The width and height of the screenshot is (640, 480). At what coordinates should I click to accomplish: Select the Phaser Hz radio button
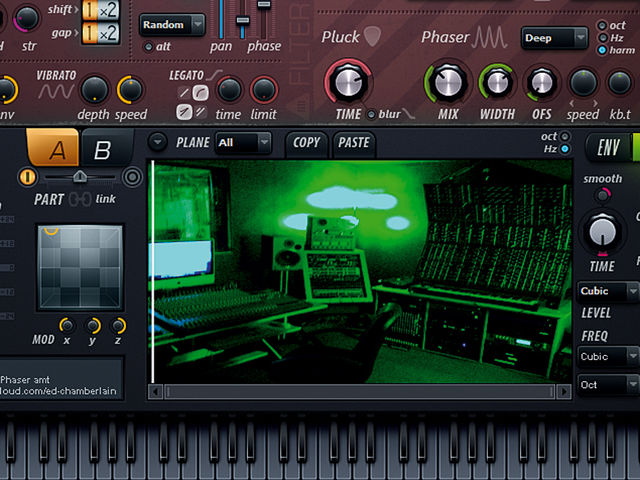coord(602,38)
